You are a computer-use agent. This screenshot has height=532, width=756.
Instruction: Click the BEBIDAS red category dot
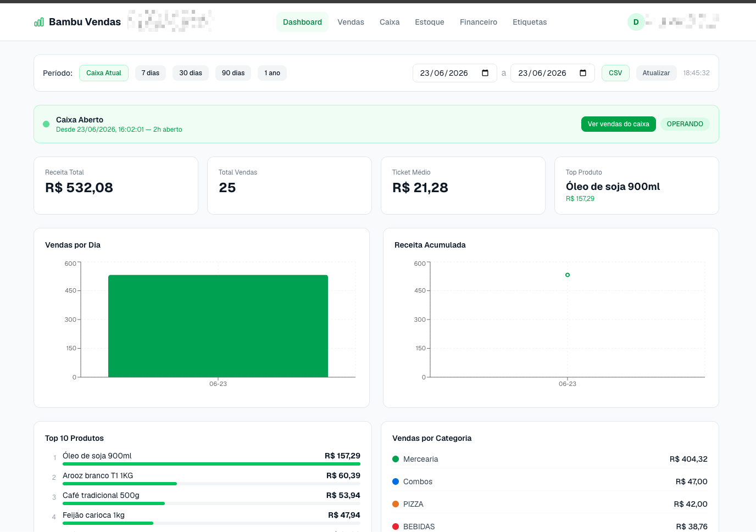pos(396,527)
